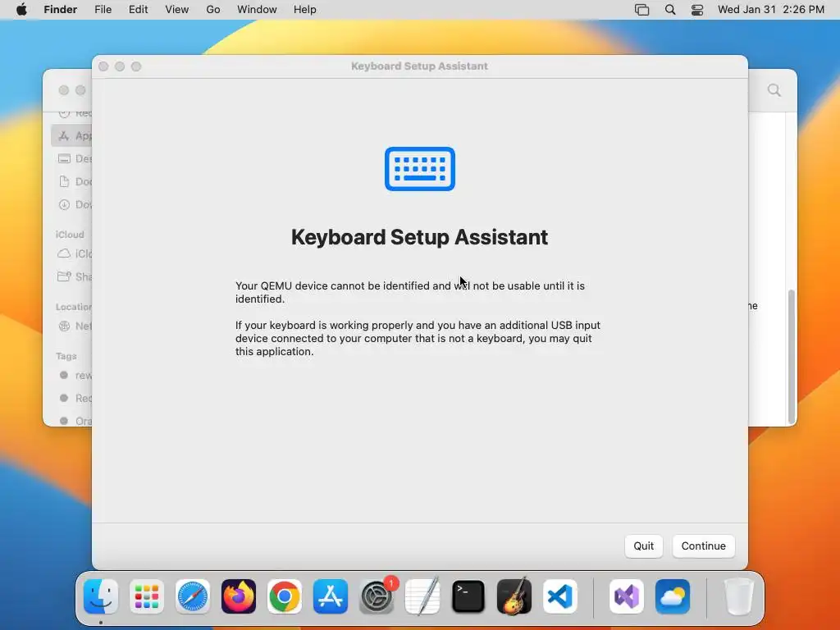This screenshot has width=840, height=630.
Task: Open the Go menu
Action: click(213, 10)
